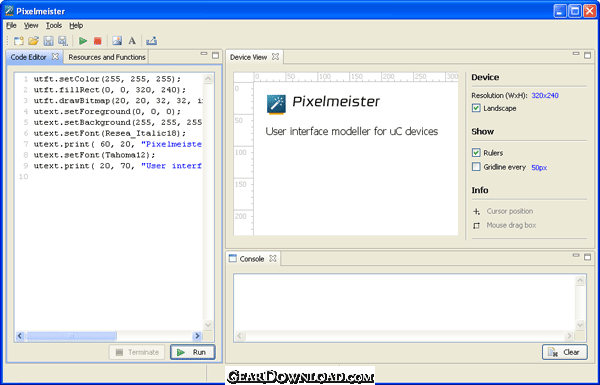
Task: Click code editor horizontal scrollbar thumb
Action: [71, 336]
